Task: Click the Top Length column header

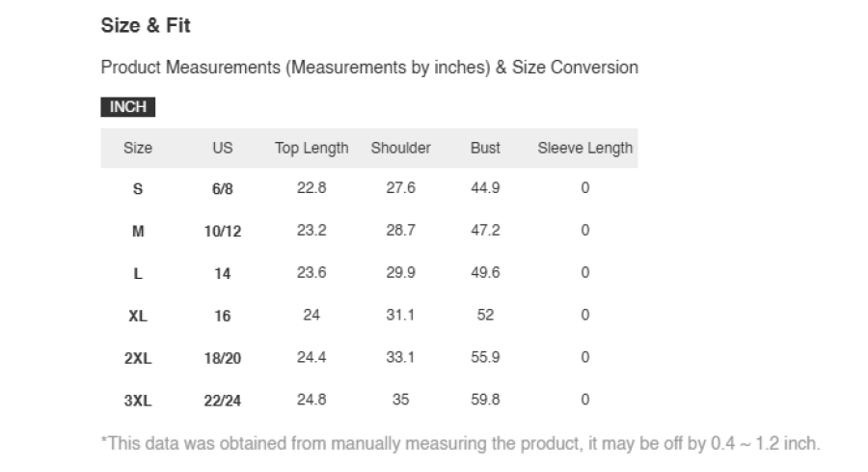Action: [312, 148]
